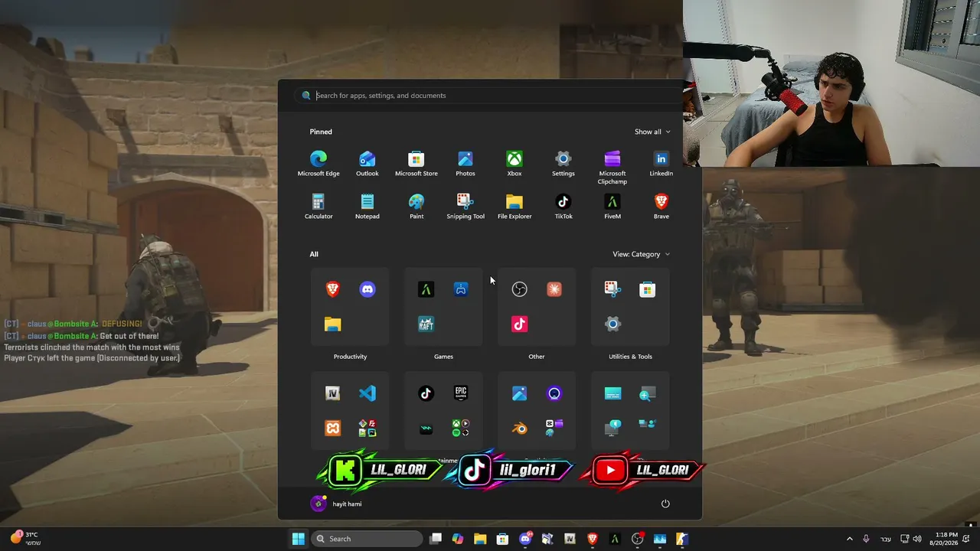Image resolution: width=980 pixels, height=551 pixels.
Task: Open the pinned Paint app
Action: [x=416, y=206]
